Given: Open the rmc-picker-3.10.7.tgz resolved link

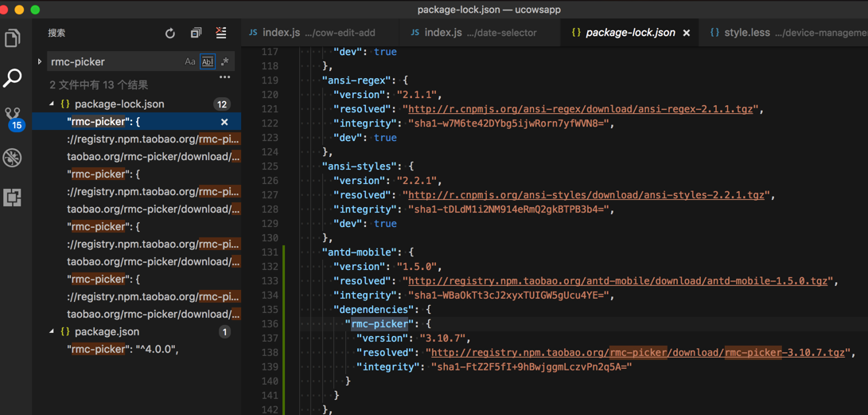Looking at the screenshot, I should coord(638,353).
